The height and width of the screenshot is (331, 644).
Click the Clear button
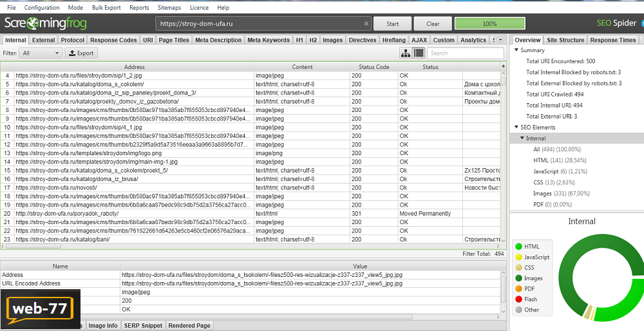point(433,24)
